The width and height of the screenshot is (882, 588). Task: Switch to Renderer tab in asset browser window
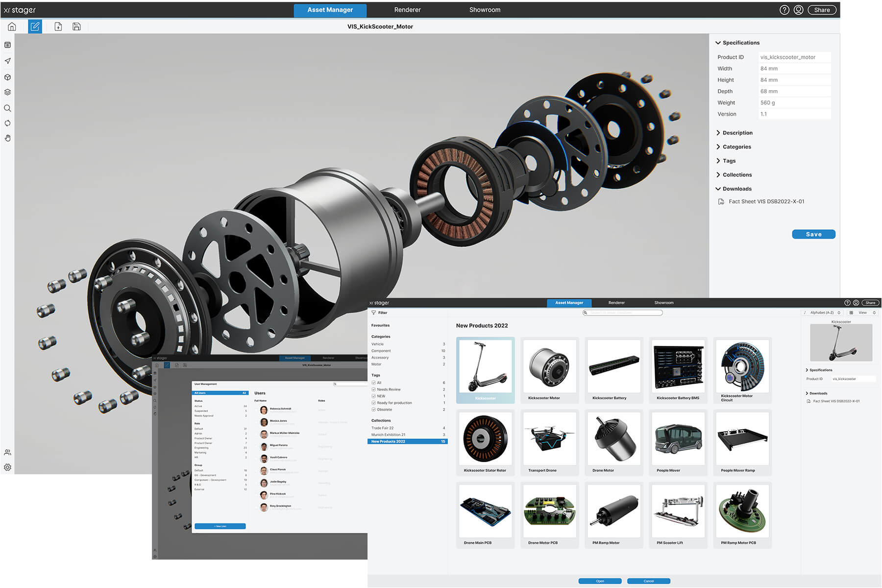pos(616,303)
